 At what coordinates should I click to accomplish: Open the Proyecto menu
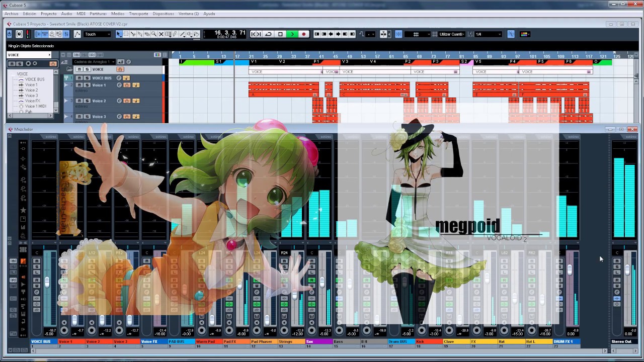(x=48, y=14)
